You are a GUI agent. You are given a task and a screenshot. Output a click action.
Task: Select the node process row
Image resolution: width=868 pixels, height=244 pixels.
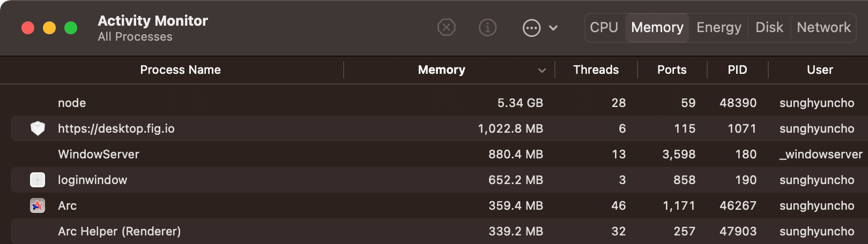pyautogui.click(x=268, y=103)
